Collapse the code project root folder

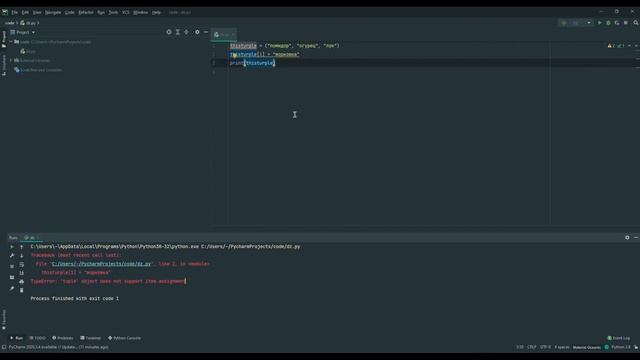[x=11, y=42]
